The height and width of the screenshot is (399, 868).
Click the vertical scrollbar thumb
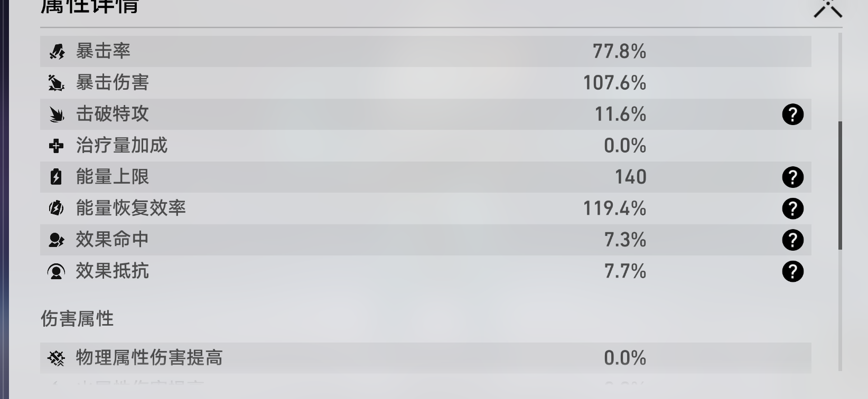coord(840,185)
